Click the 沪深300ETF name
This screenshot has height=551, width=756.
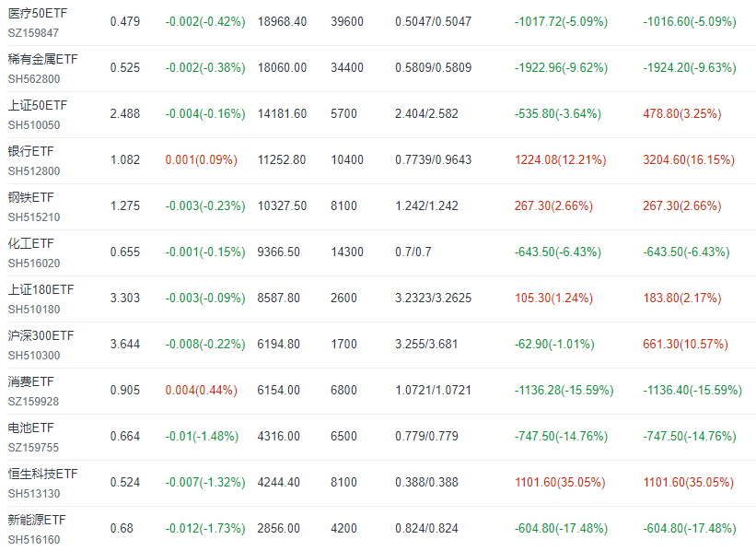click(41, 335)
